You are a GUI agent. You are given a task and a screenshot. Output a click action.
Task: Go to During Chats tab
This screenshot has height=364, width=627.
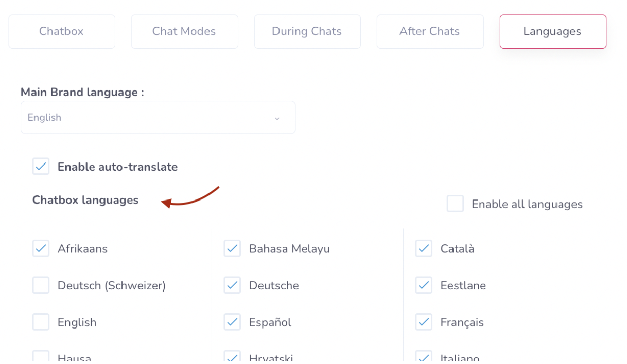[x=307, y=31]
